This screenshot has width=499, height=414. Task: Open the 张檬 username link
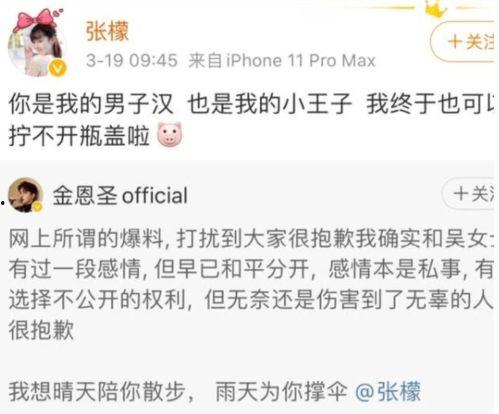point(107,31)
